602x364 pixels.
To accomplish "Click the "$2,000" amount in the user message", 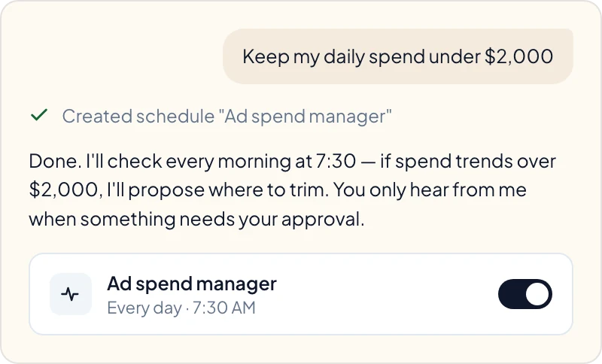I will [x=518, y=56].
